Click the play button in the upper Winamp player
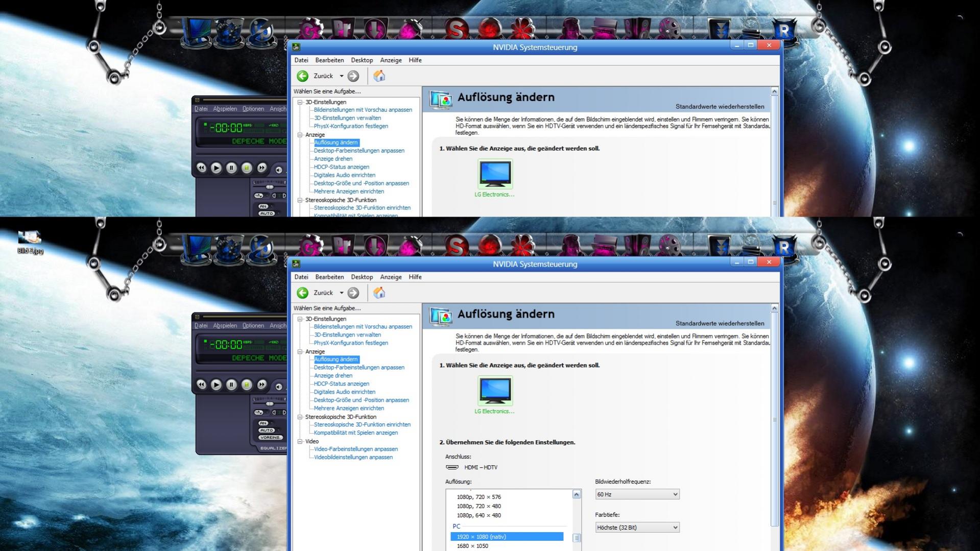980x551 pixels. tap(217, 167)
